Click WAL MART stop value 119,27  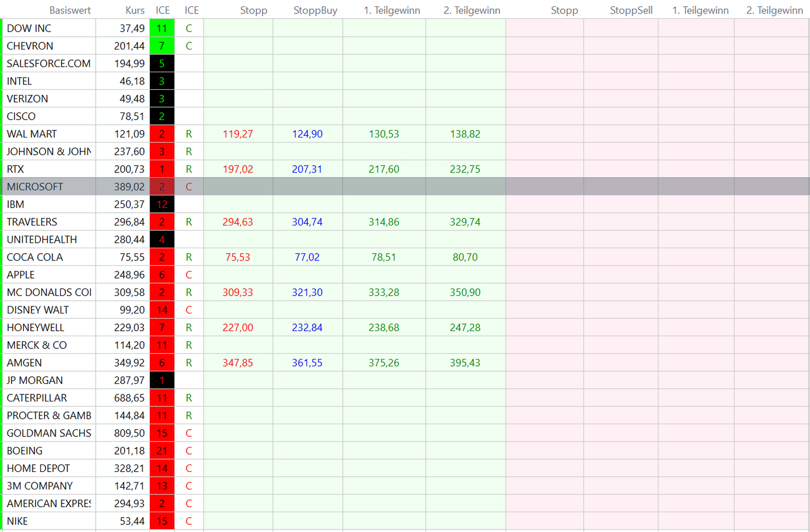[x=238, y=134]
